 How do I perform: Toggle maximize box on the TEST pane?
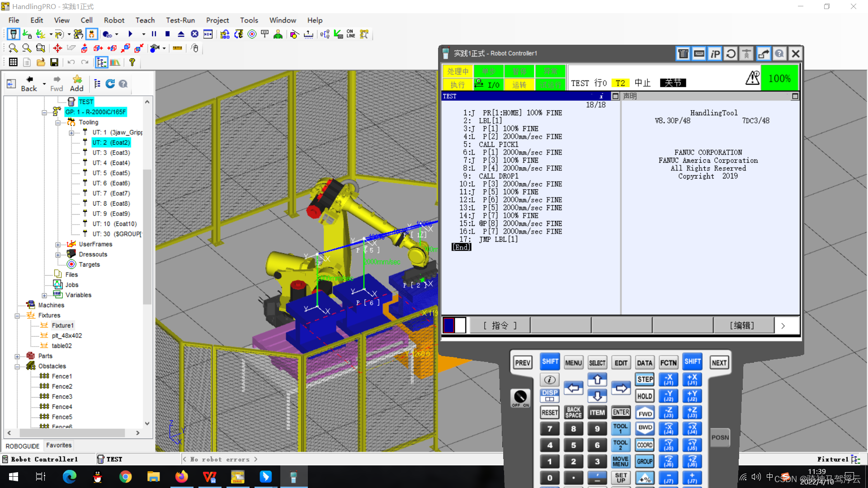pos(615,96)
